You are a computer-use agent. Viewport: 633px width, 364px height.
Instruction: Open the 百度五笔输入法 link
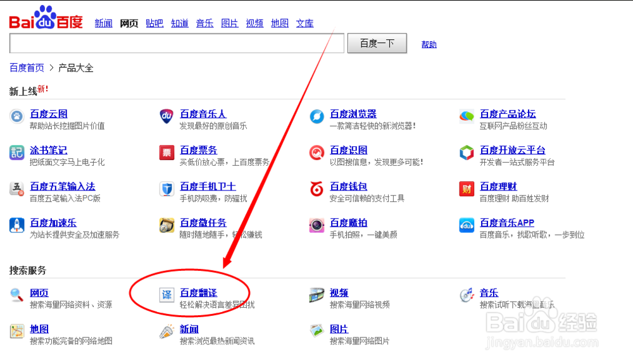pyautogui.click(x=63, y=187)
